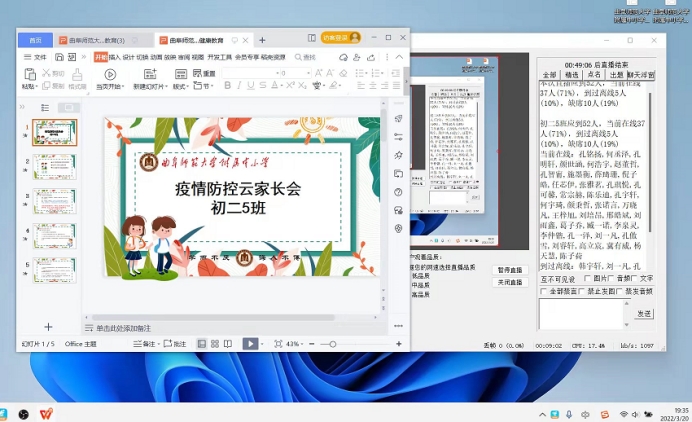Click the Superscript X² icon
The height and width of the screenshot is (422, 692).
point(290,85)
